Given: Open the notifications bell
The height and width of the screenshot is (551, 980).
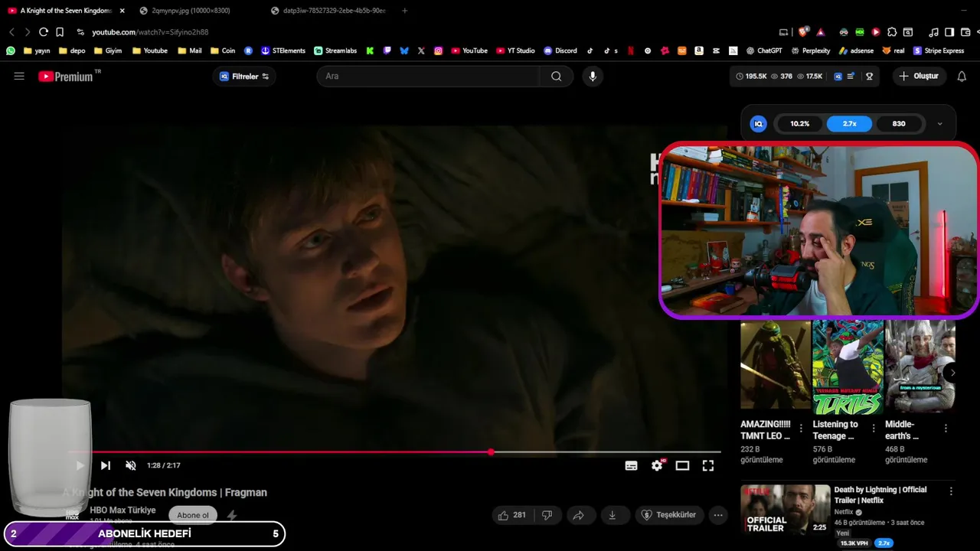Looking at the screenshot, I should tap(962, 77).
